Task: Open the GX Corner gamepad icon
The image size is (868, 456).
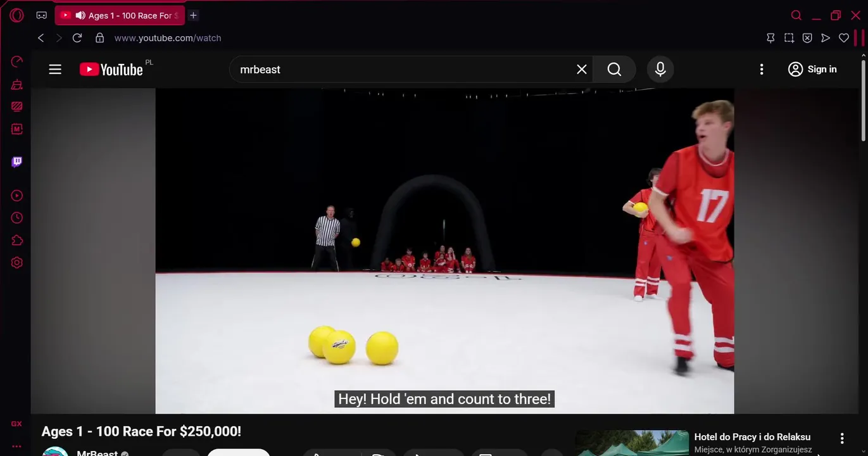Action: 41,15
